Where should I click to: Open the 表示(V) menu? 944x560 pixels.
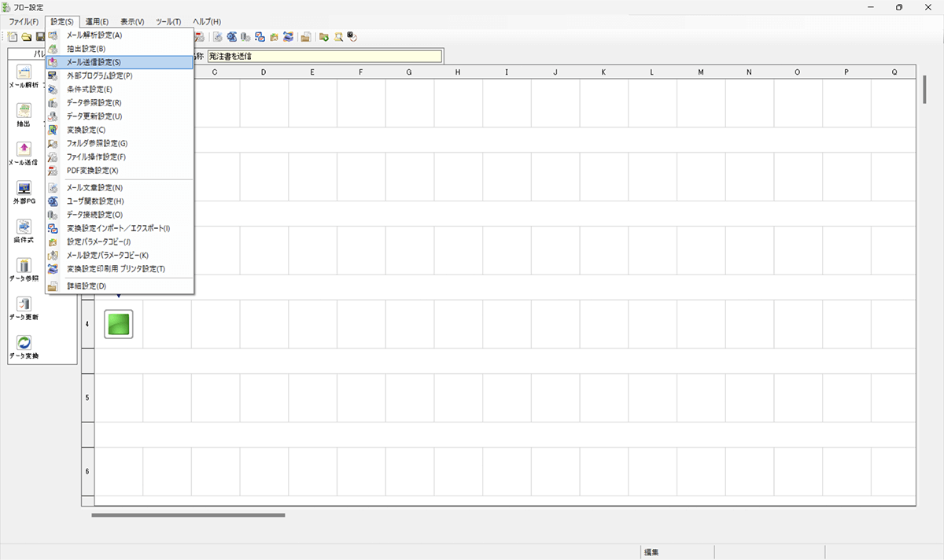[132, 21]
